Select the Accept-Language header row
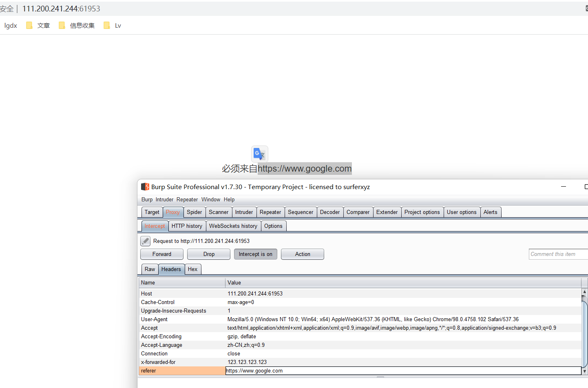This screenshot has height=388, width=588. pos(360,345)
